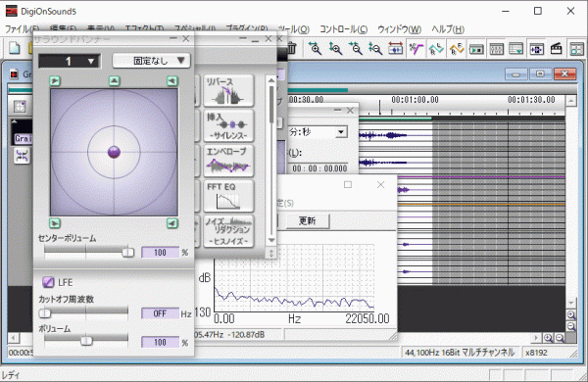Click vertical zoom-in magnifier icon
The image size is (588, 382).
coord(335,49)
